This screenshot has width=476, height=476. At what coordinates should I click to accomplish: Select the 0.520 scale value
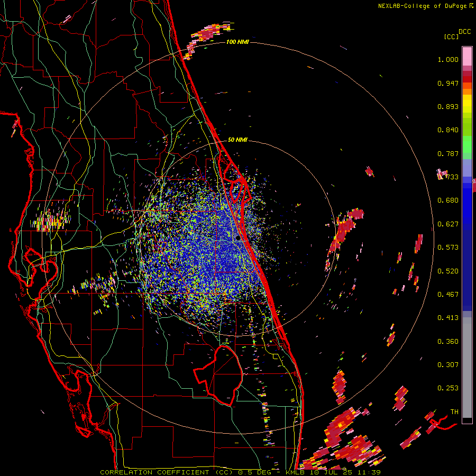click(448, 271)
